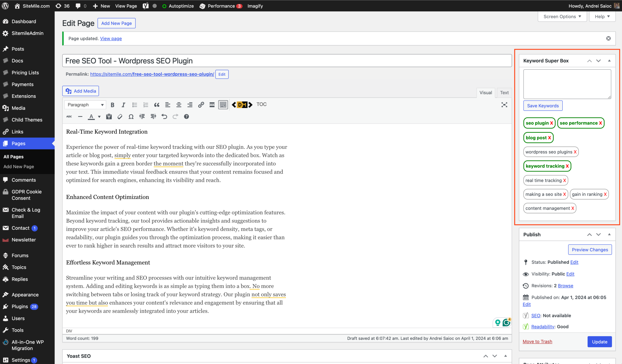The height and width of the screenshot is (364, 622).
Task: Enable distraction-free writing mode
Action: click(x=504, y=105)
